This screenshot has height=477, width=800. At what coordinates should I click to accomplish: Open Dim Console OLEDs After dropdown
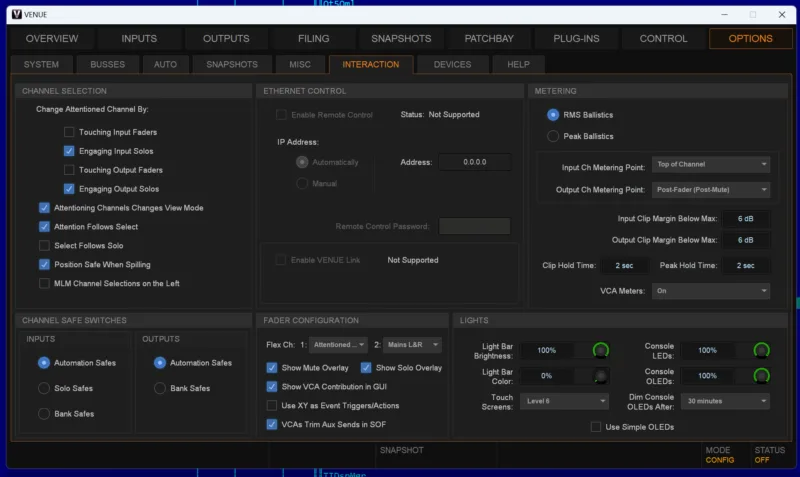pos(726,401)
